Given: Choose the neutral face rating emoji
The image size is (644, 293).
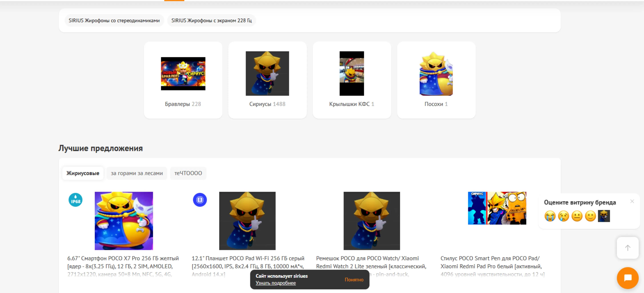Looking at the screenshot, I should [577, 216].
